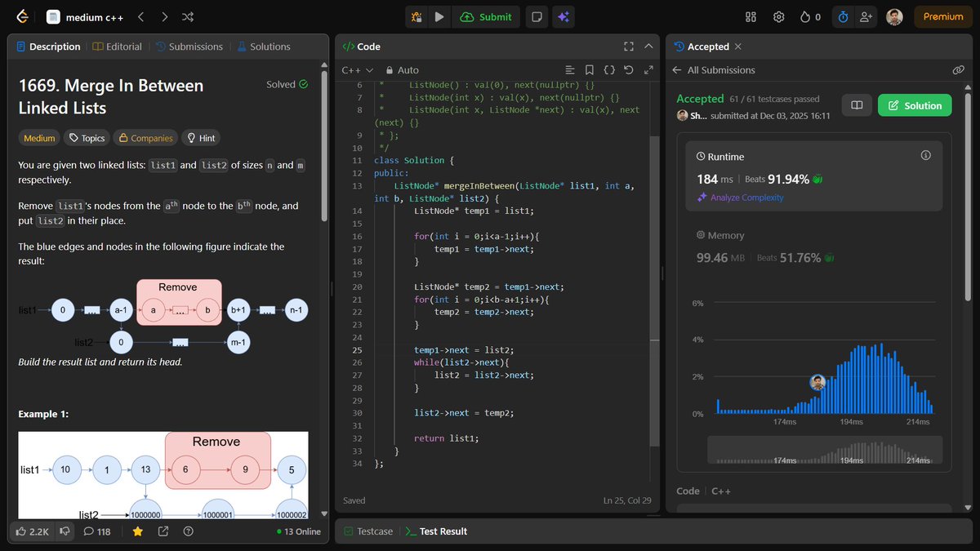
Task: Open the profile avatar menu
Action: tap(894, 16)
